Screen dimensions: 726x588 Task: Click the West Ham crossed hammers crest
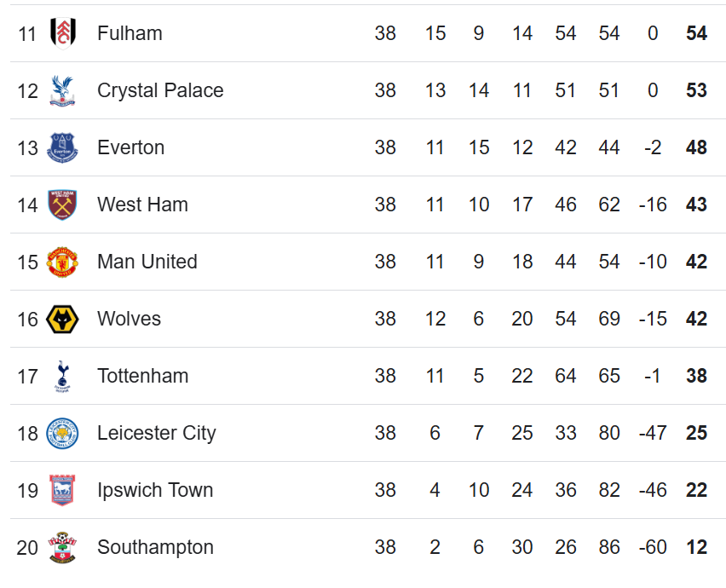click(x=62, y=205)
